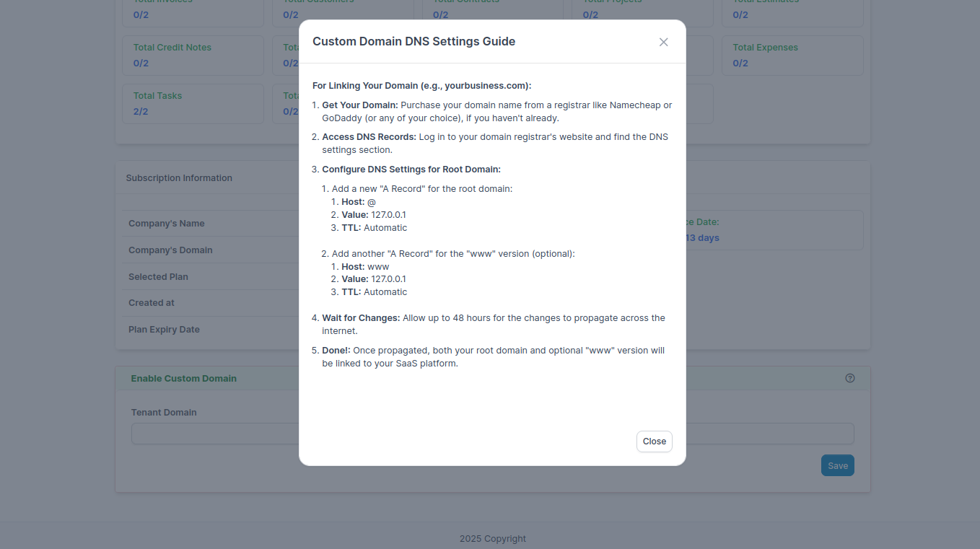Click the Enable Custom Domain section header
The image size is (980, 549).
point(183,378)
